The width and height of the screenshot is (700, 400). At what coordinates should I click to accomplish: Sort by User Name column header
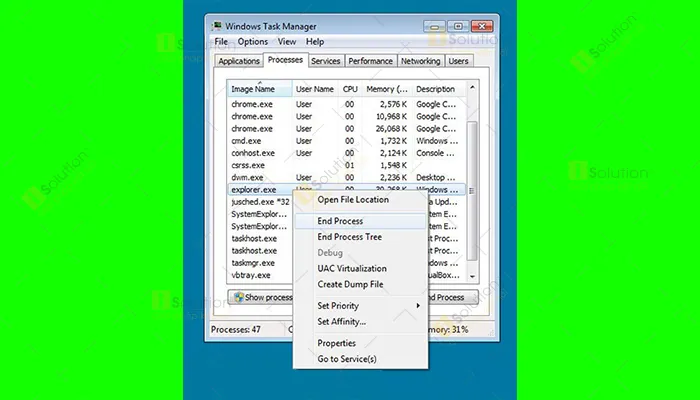click(315, 89)
